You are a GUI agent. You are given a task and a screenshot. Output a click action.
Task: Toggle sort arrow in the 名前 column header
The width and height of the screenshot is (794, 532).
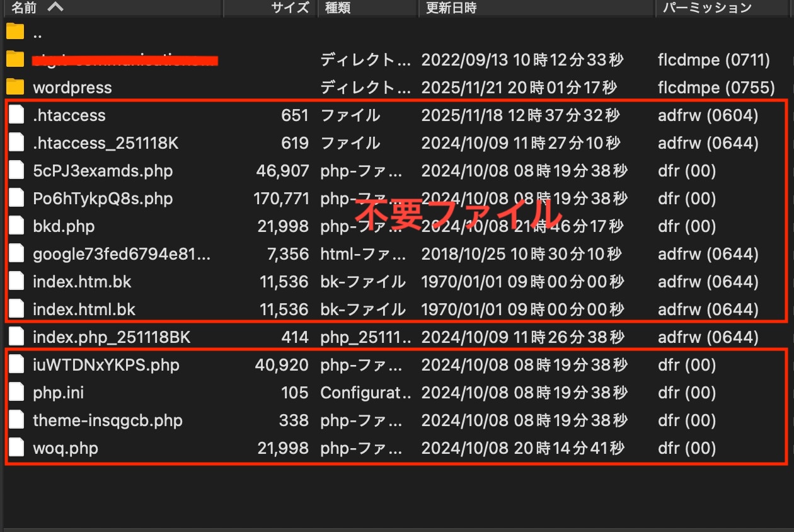(x=55, y=8)
